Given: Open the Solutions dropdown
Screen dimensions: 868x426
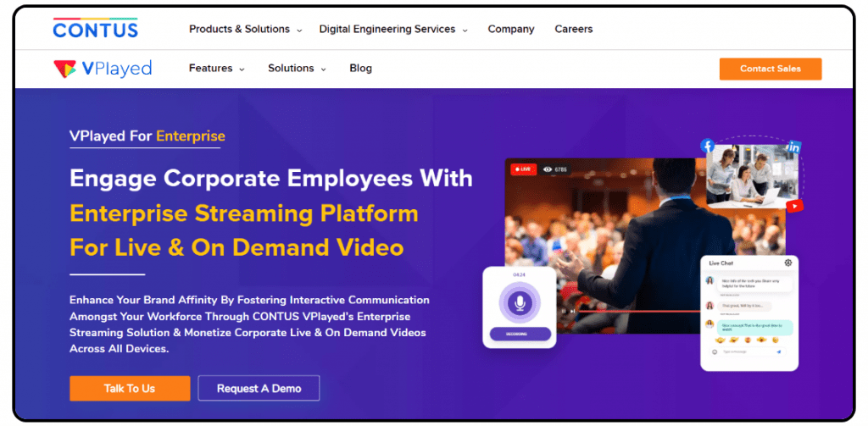Looking at the screenshot, I should (297, 69).
